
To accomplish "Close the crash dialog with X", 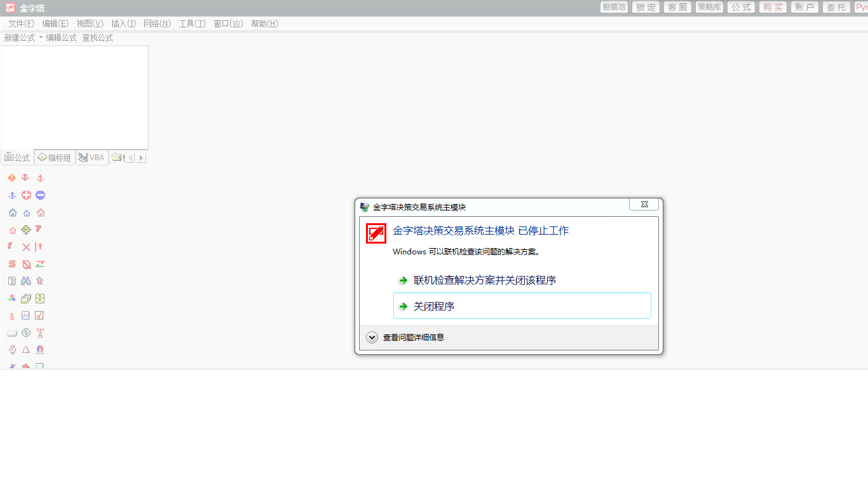I will point(644,204).
